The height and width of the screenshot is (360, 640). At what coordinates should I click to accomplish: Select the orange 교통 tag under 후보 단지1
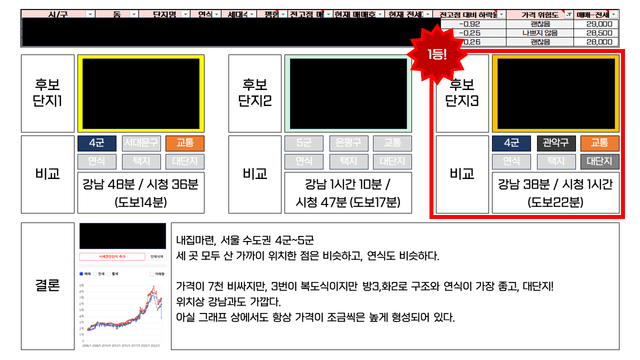185,143
